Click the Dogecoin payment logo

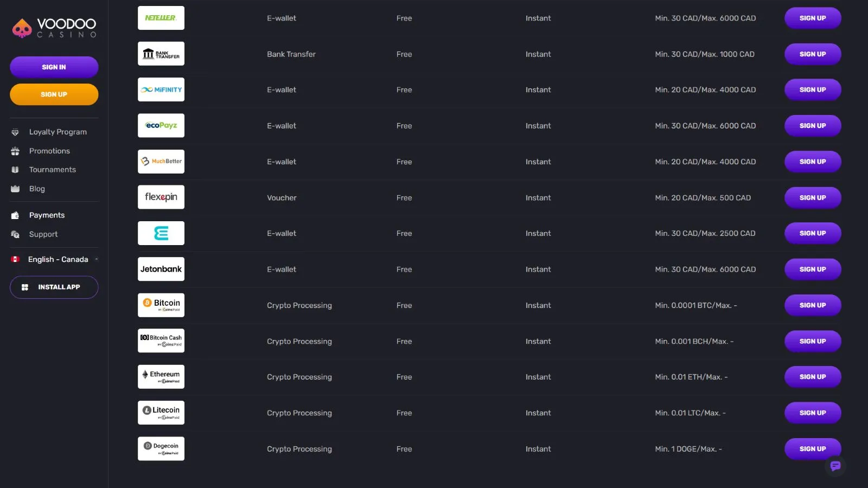click(x=161, y=449)
